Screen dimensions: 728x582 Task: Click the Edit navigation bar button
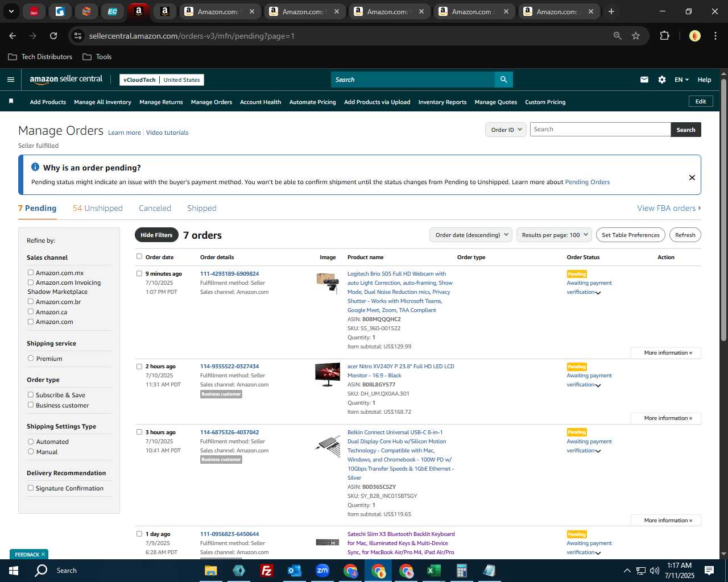point(701,101)
